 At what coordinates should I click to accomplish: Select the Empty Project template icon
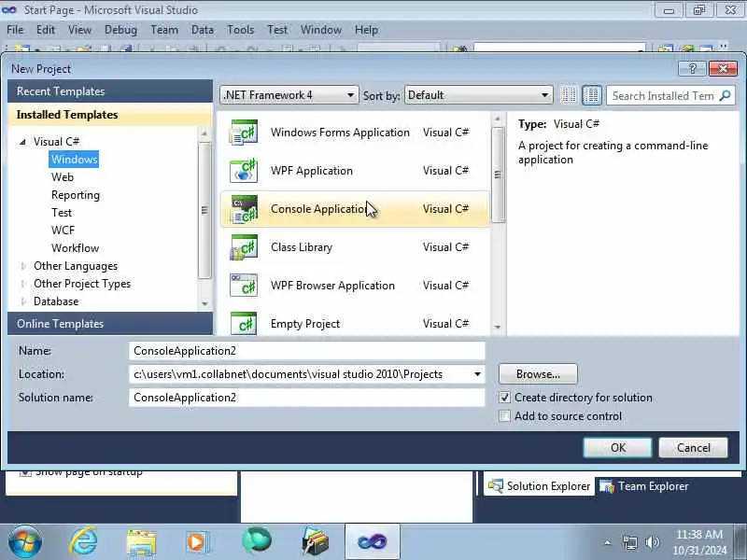244,323
